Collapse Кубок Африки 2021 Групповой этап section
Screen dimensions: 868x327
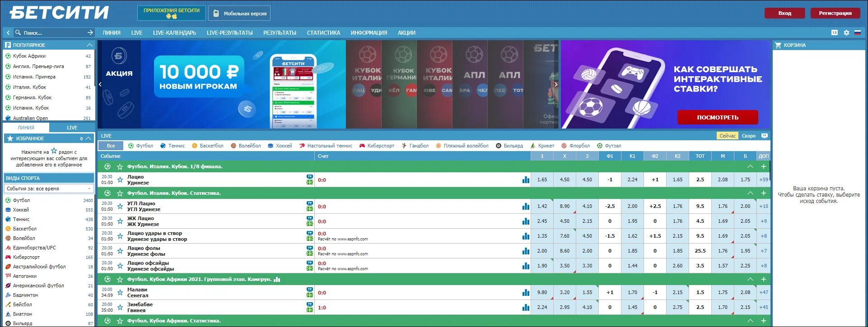point(750,279)
